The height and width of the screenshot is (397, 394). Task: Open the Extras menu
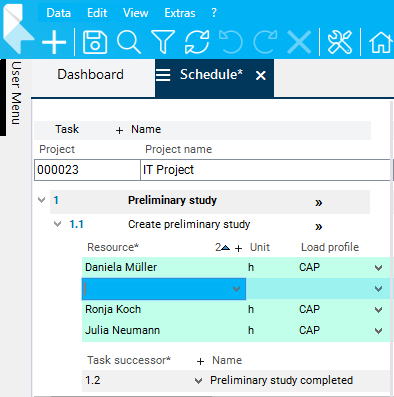pos(180,13)
